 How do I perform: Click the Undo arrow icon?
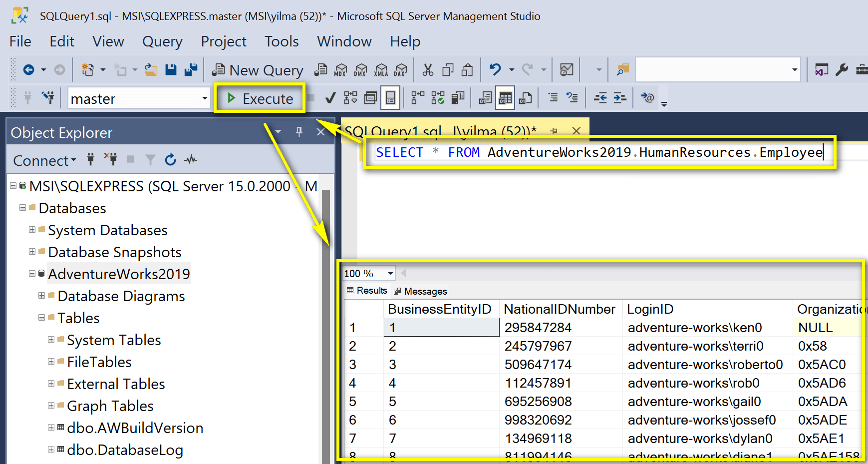click(x=495, y=69)
